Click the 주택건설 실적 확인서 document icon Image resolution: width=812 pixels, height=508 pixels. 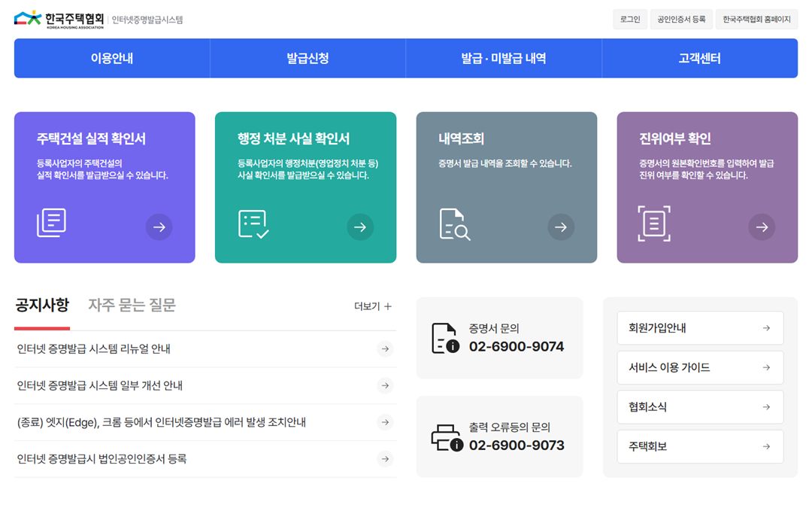51,223
